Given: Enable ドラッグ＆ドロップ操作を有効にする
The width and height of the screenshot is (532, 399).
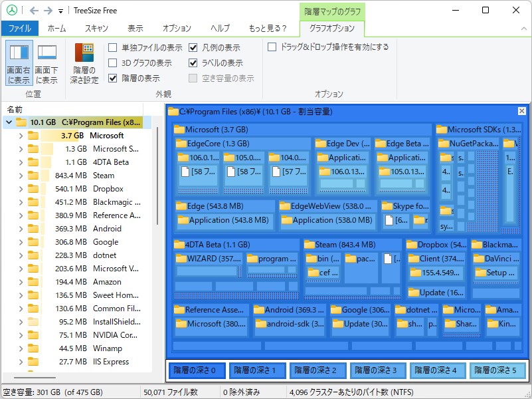Looking at the screenshot, I should click(x=272, y=47).
